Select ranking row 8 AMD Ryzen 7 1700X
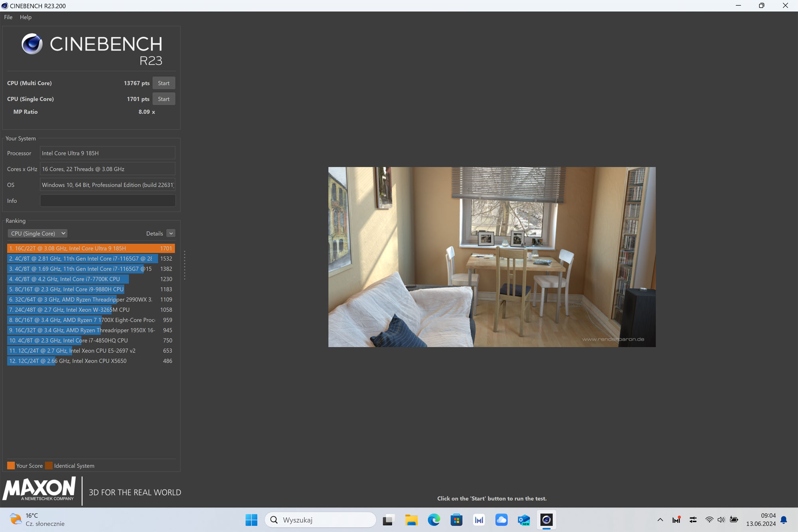 [x=91, y=320]
